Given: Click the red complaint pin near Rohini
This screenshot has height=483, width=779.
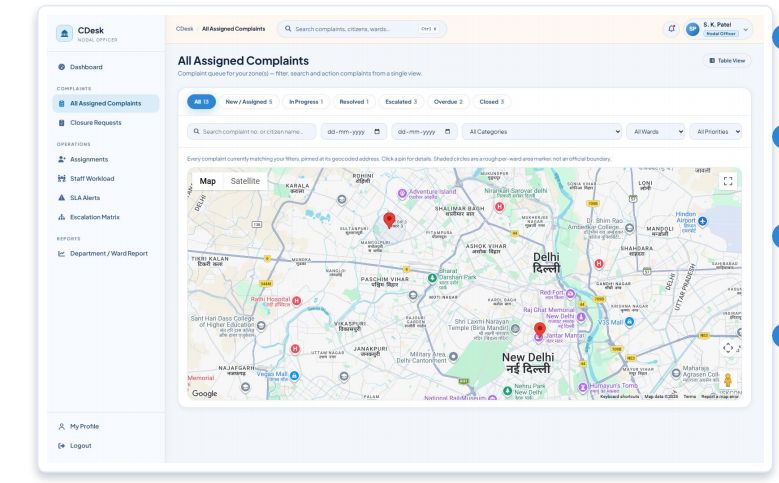Looking at the screenshot, I should pyautogui.click(x=390, y=220).
